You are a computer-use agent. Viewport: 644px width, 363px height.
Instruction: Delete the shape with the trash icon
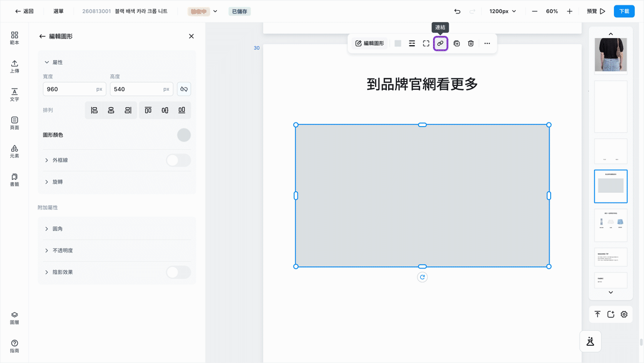[471, 43]
